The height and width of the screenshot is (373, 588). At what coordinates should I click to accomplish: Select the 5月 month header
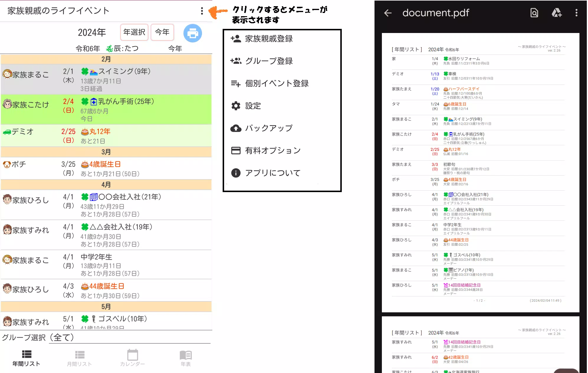[x=106, y=307]
